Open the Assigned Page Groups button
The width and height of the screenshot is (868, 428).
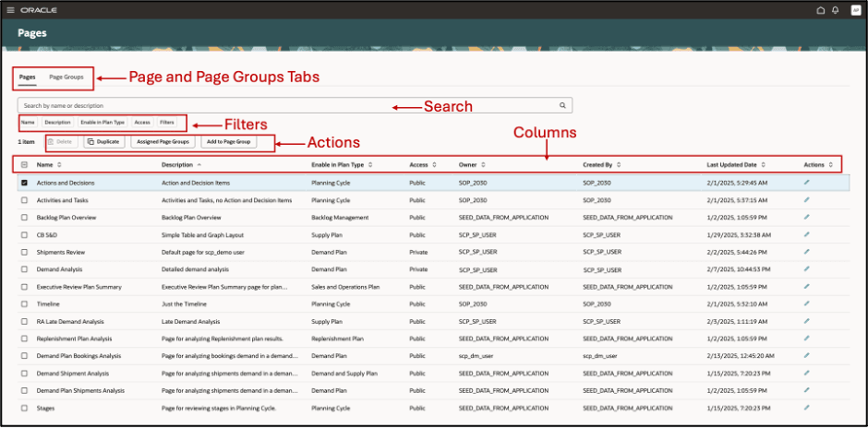click(163, 142)
